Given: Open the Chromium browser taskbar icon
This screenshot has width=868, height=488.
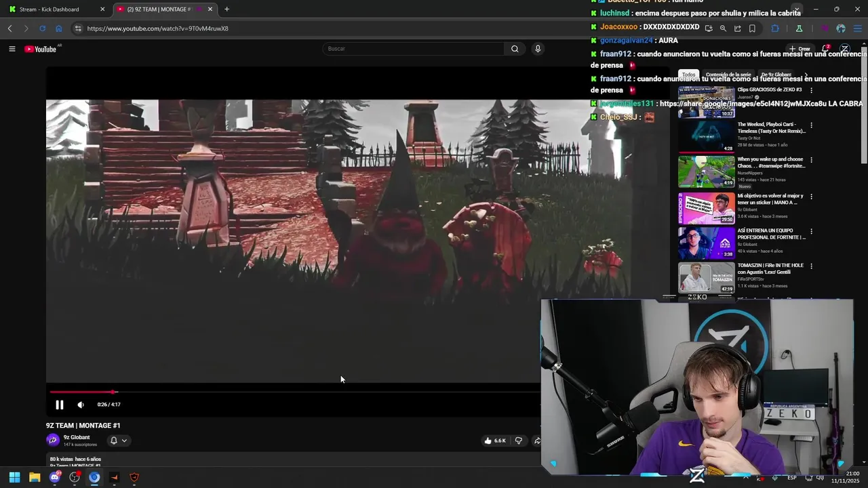Looking at the screenshot, I should 94,477.
